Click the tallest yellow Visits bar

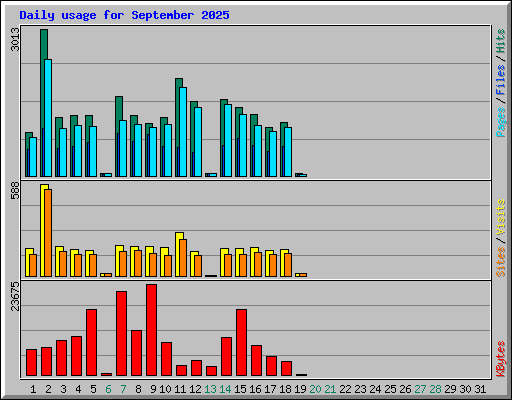click(x=43, y=230)
